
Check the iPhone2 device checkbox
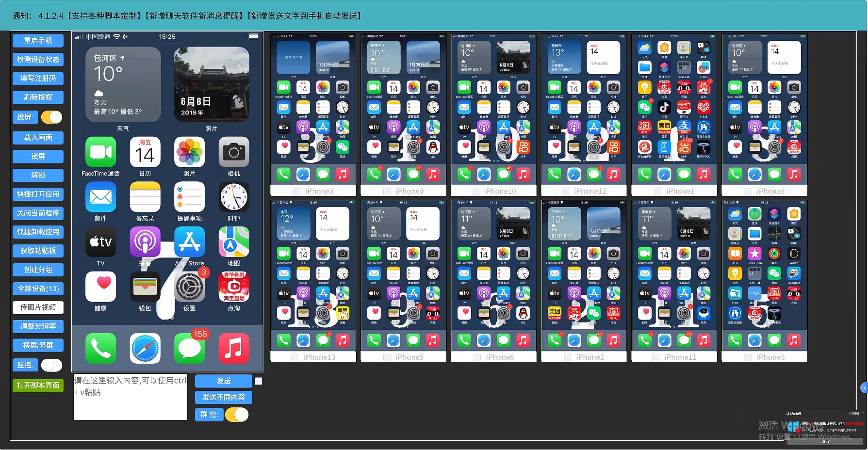pyautogui.click(x=567, y=357)
